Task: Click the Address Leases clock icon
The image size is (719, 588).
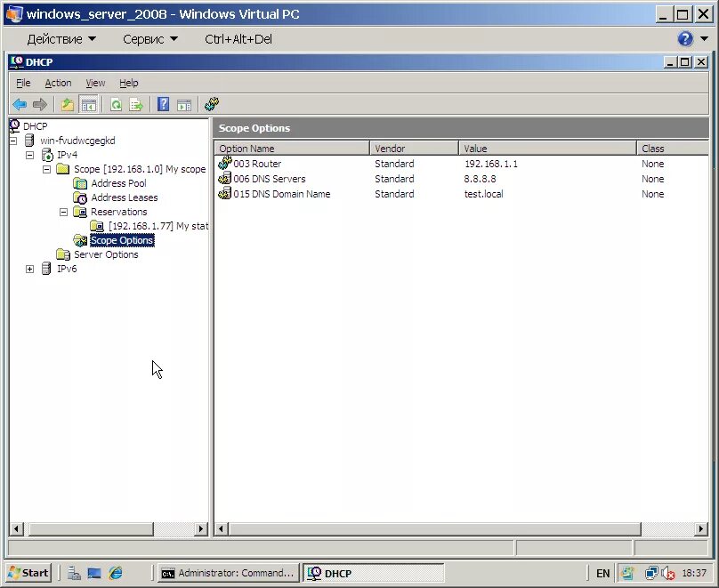Action: (80, 197)
